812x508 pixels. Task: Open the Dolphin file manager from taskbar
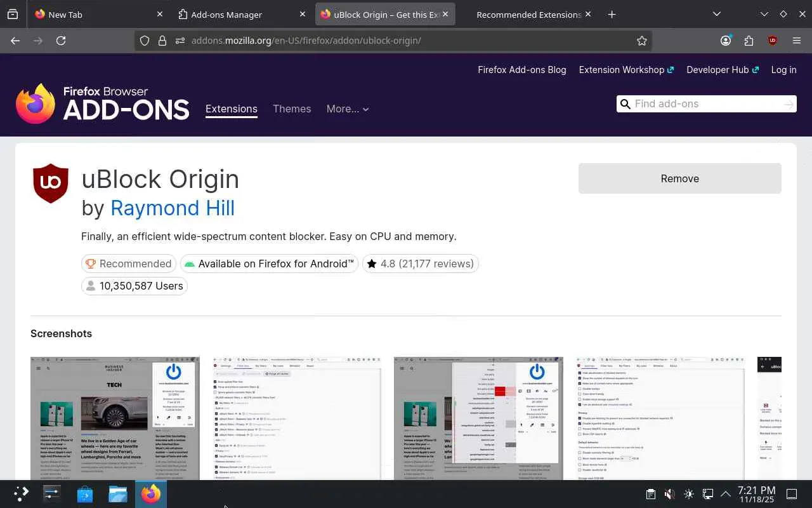pos(118,494)
